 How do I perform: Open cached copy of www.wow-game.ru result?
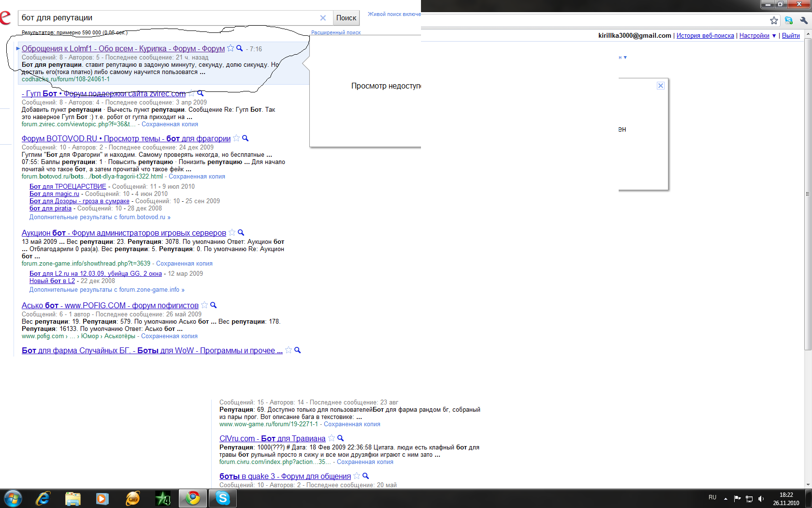coord(352,424)
